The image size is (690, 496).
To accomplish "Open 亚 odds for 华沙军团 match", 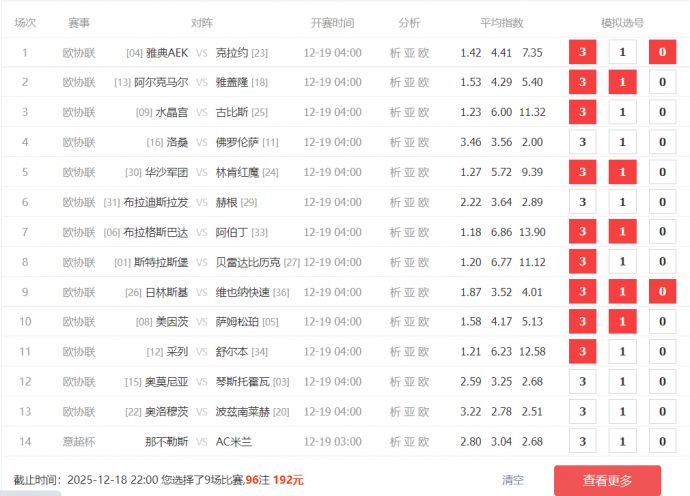I will [x=409, y=172].
